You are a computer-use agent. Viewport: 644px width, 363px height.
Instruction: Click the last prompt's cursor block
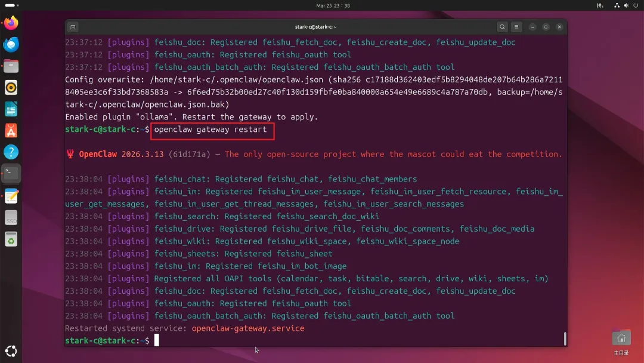(156, 340)
